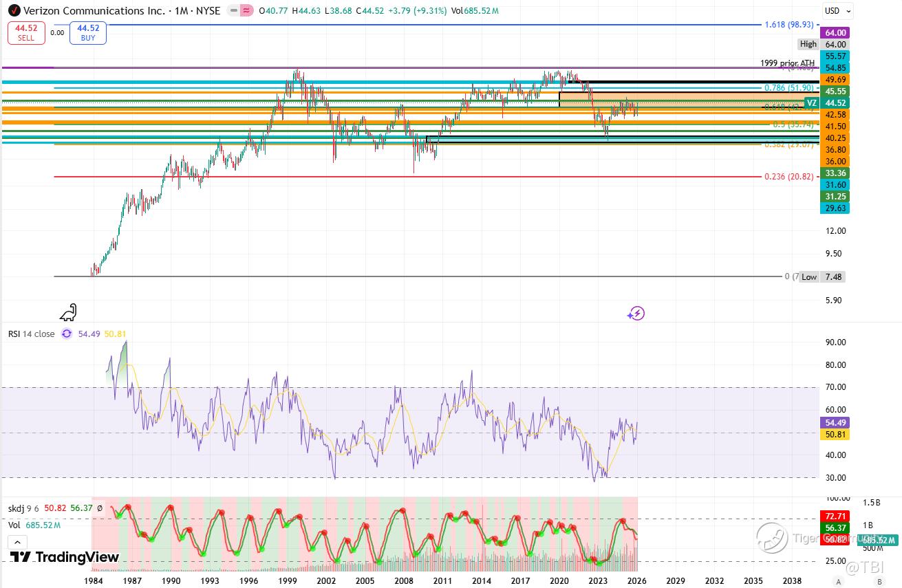The image size is (902, 588).
Task: Click the 1984 label on time axis
Action: [94, 581]
